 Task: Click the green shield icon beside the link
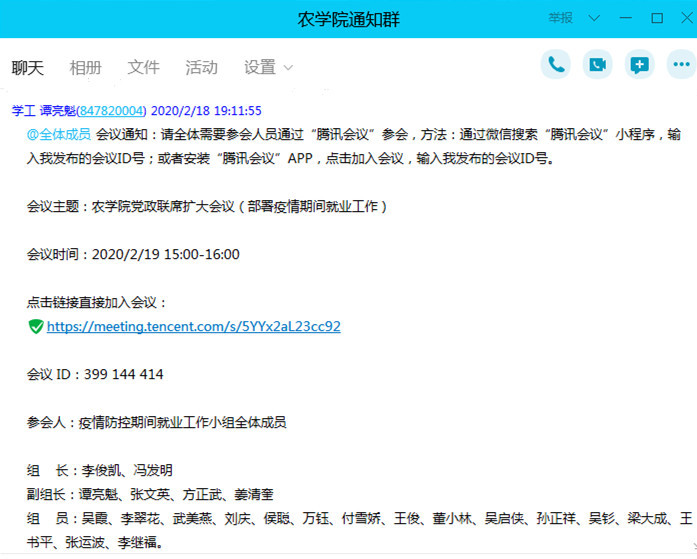pos(36,326)
